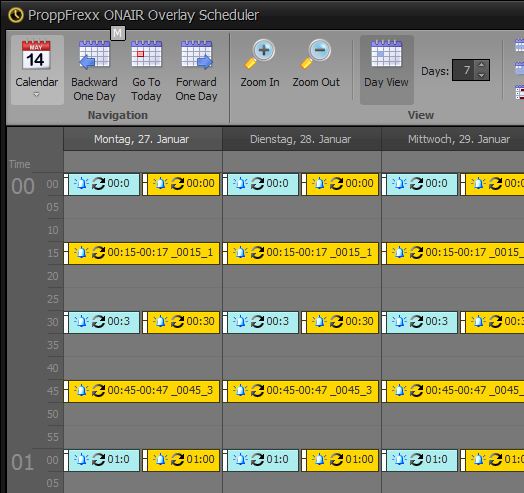
Task: Open Tuesday blue 00:00 overlay entry
Action: point(261,184)
